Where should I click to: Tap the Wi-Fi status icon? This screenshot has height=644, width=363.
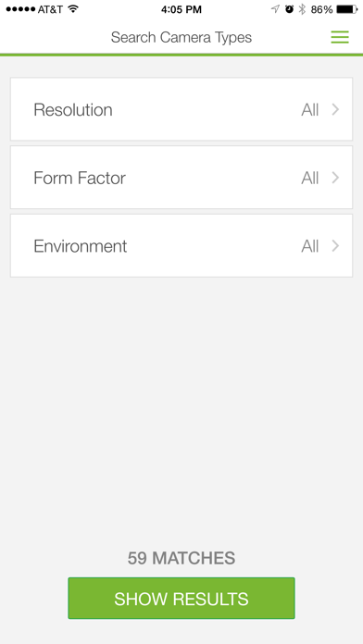pos(73,9)
